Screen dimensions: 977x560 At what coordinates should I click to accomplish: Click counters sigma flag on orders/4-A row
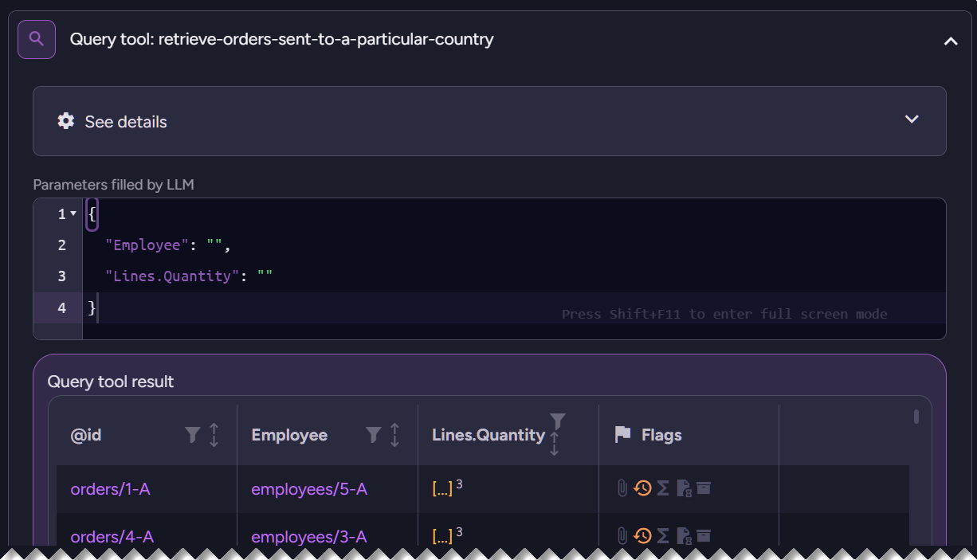[663, 536]
